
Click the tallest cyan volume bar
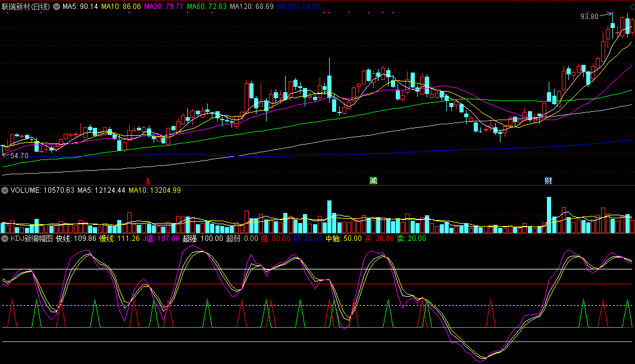click(549, 215)
